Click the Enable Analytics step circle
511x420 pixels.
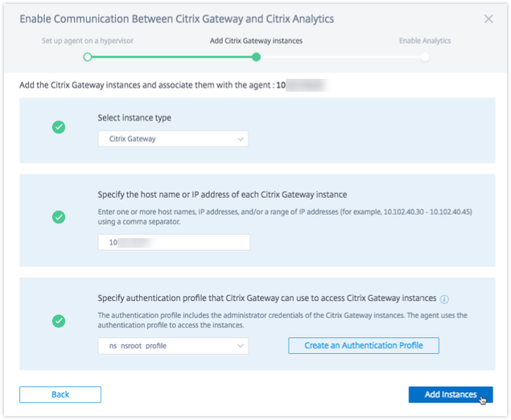tap(425, 57)
